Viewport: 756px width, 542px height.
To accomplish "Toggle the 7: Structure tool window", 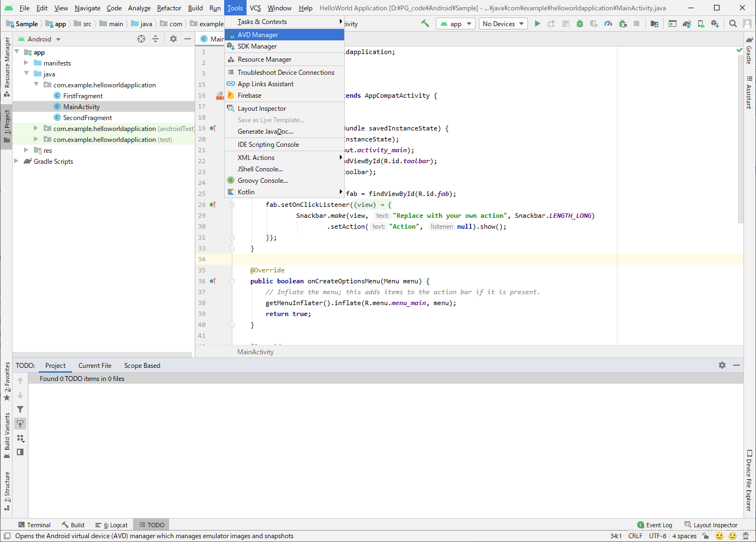I will click(7, 491).
